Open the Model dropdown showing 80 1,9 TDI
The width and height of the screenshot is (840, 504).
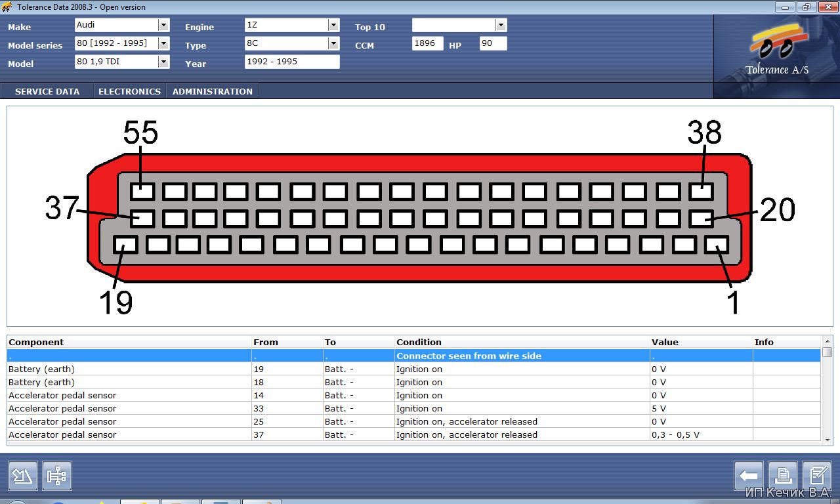(x=163, y=62)
